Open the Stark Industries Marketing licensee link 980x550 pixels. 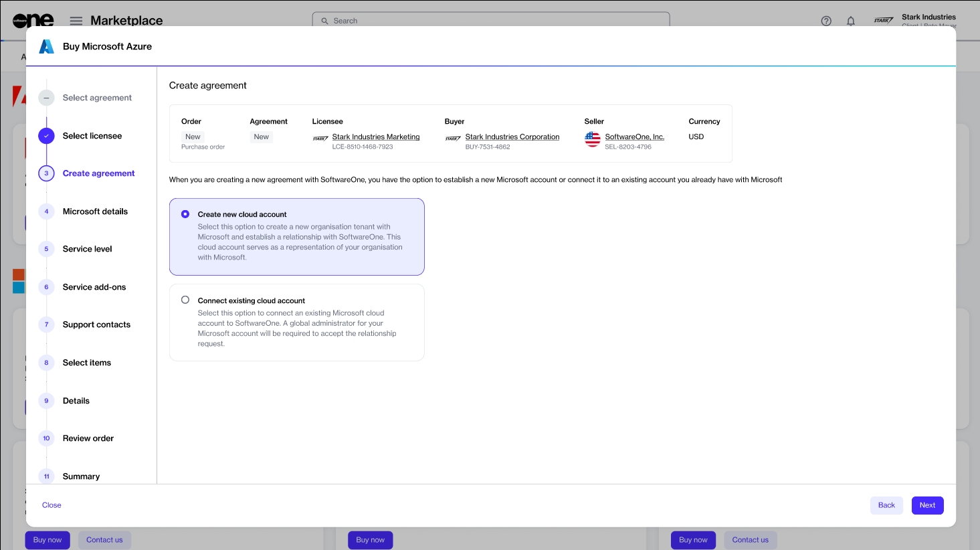pos(376,136)
